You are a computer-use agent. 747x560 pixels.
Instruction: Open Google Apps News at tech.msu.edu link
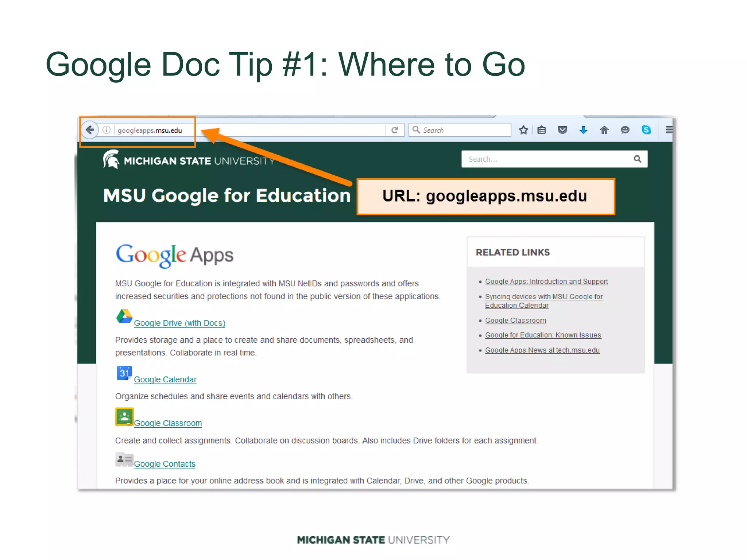tap(542, 350)
